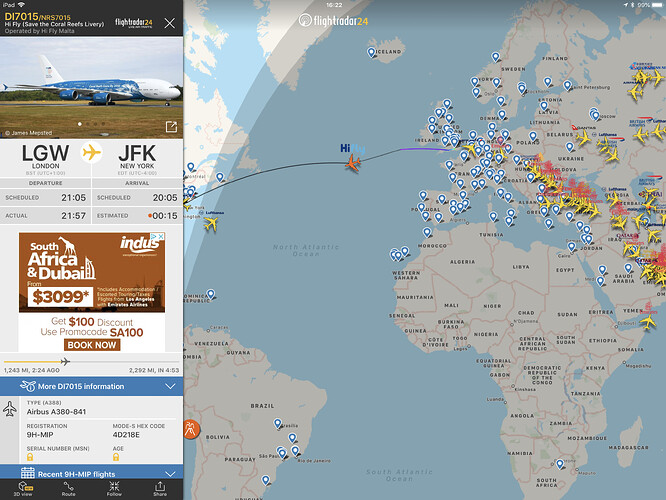Tap the Dominican Republic airport pin
The height and width of the screenshot is (500, 666).
(x=211, y=294)
